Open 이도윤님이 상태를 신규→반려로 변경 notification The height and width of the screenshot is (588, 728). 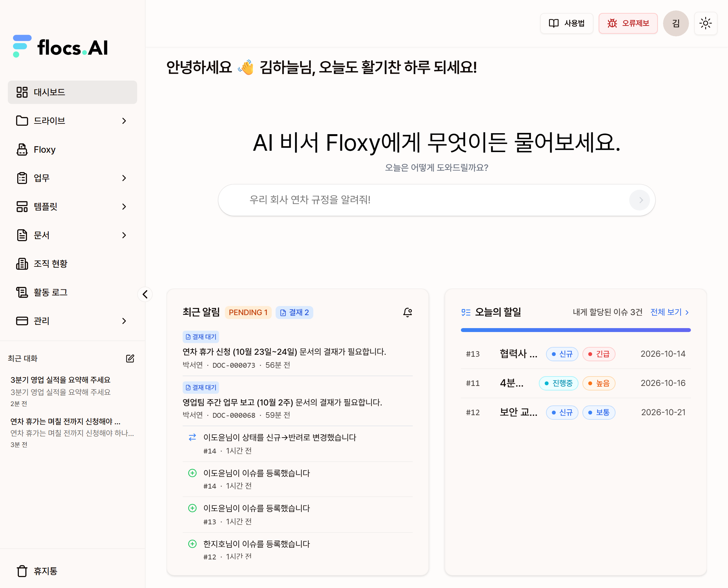297,444
